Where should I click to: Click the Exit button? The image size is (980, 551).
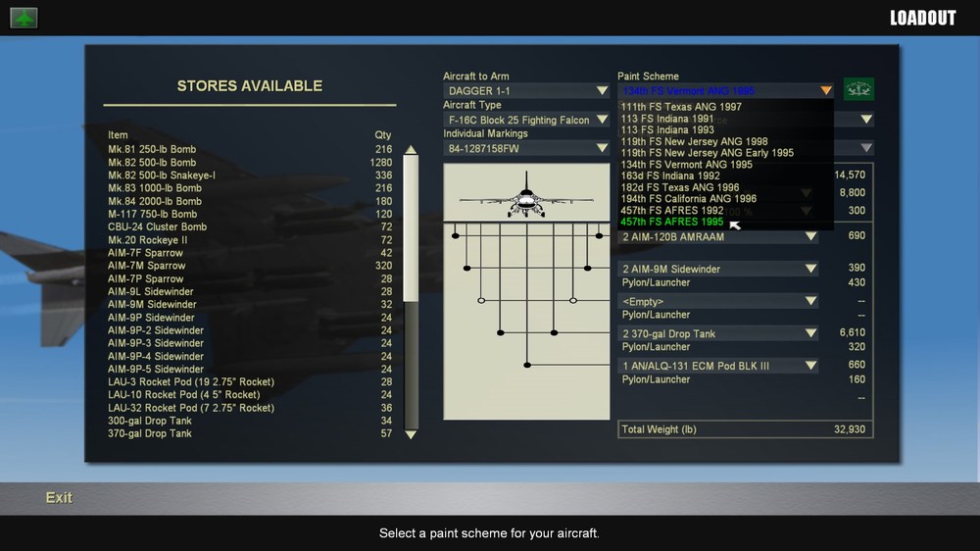pos(59,498)
